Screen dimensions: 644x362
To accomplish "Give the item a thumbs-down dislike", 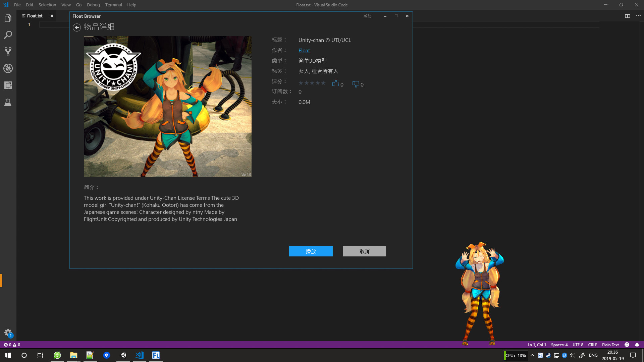I will tap(356, 84).
